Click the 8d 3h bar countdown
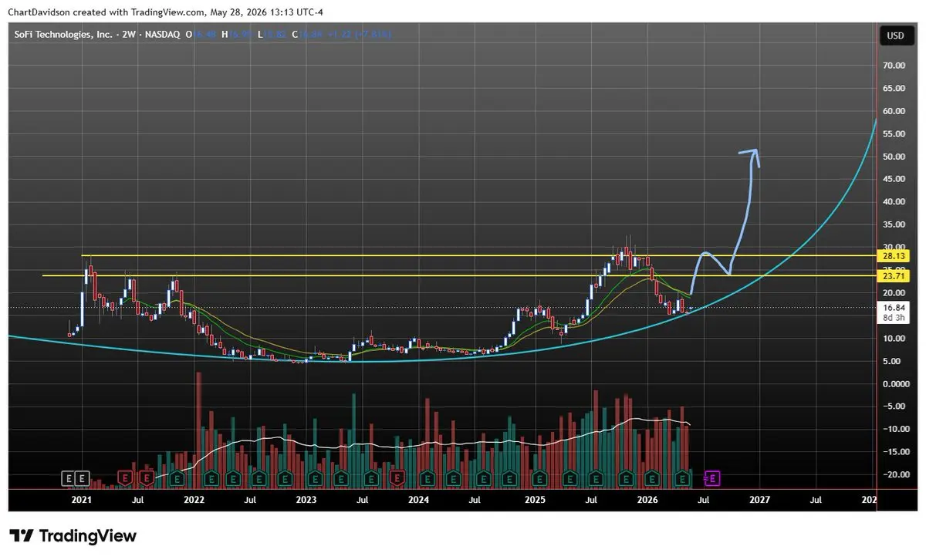This screenshot has height=560, width=926. 895,317
